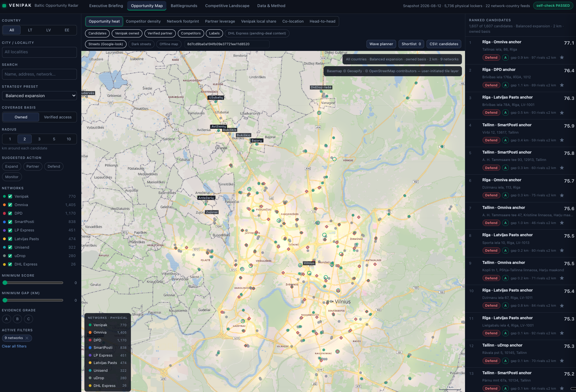Viewport: 576px width, 392px height.
Task: Switch to the Head-to-head layer
Action: coord(323,21)
